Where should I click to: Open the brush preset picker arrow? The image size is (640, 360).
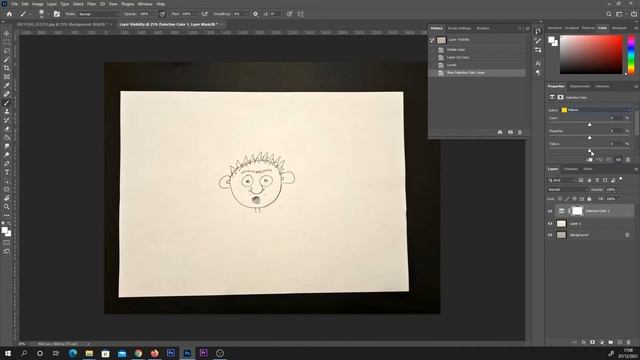click(48, 14)
